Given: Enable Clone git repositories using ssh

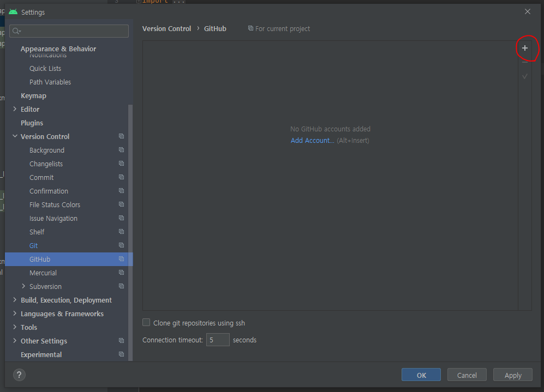Looking at the screenshot, I should pyautogui.click(x=146, y=322).
